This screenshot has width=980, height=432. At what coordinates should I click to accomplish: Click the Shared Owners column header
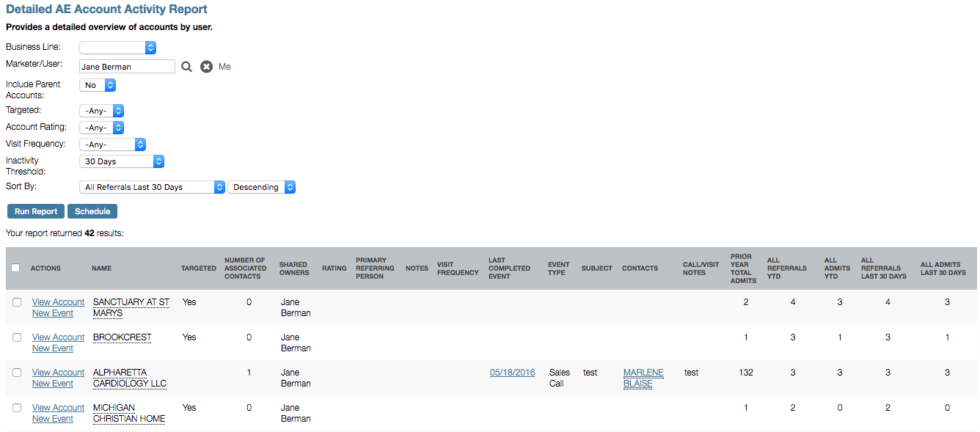point(294,268)
